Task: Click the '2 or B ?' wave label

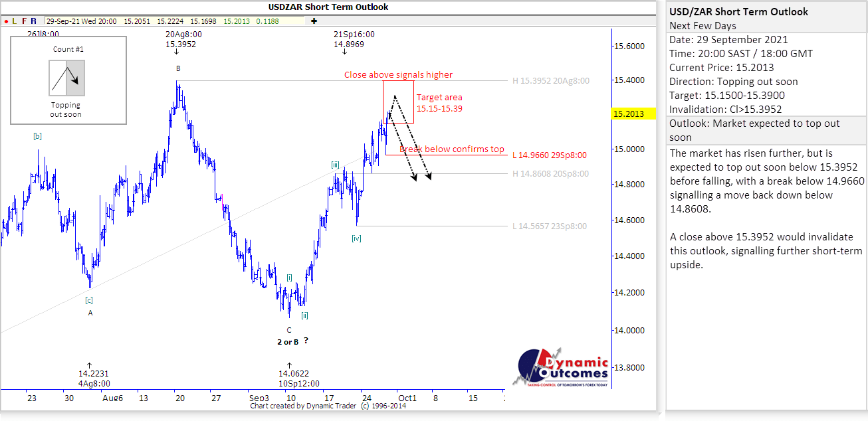Action: [293, 341]
